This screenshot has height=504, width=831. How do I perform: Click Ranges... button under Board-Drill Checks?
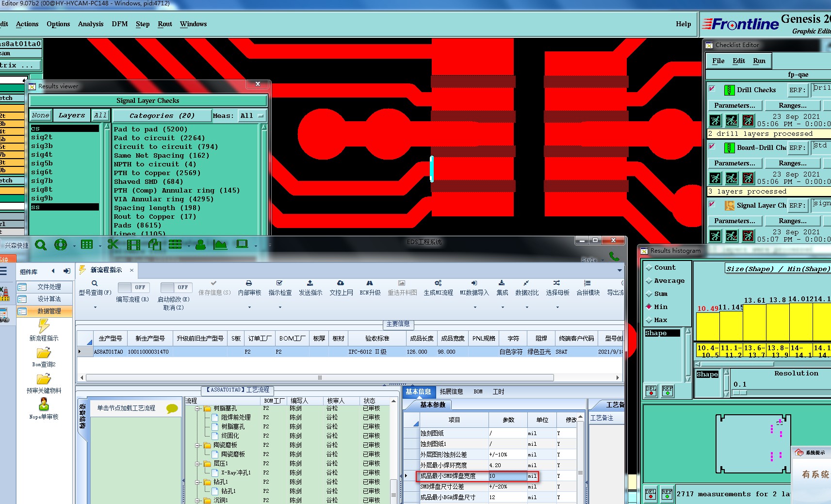(793, 163)
